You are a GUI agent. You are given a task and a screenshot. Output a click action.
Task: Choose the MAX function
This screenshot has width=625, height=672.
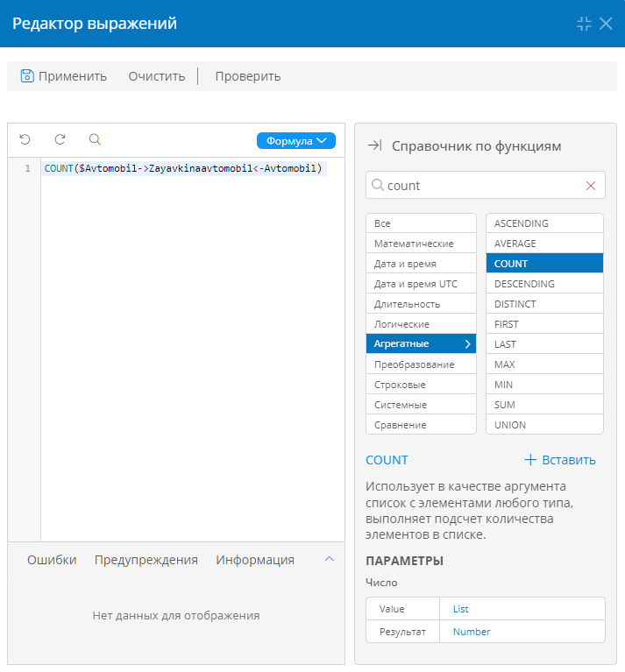click(x=544, y=364)
